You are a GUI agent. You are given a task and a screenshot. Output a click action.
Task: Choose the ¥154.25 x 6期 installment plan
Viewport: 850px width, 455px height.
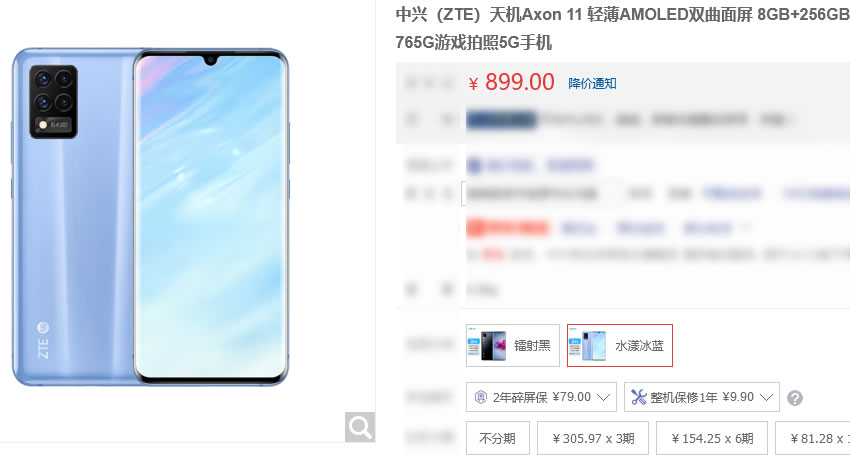(712, 438)
